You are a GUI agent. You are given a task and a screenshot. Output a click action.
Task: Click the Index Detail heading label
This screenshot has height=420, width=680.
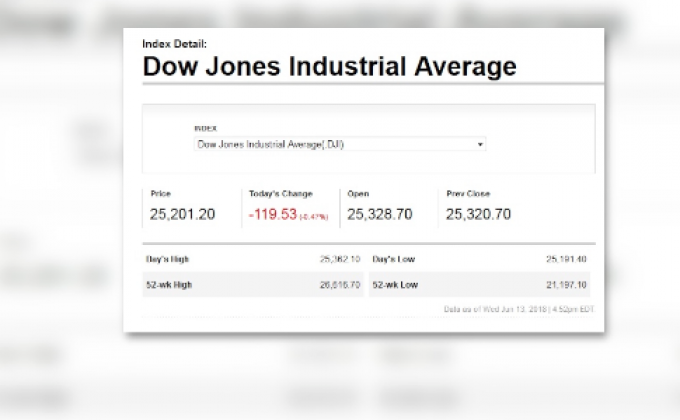point(175,43)
